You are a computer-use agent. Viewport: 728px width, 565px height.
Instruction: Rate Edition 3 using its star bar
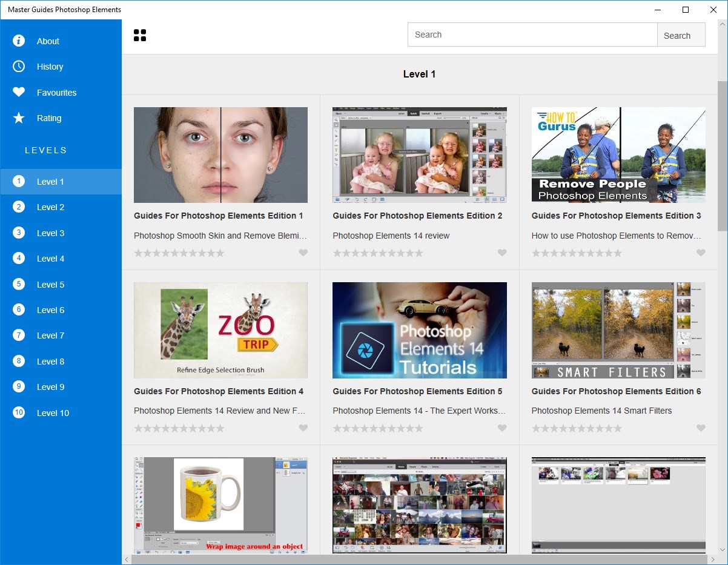pos(577,253)
